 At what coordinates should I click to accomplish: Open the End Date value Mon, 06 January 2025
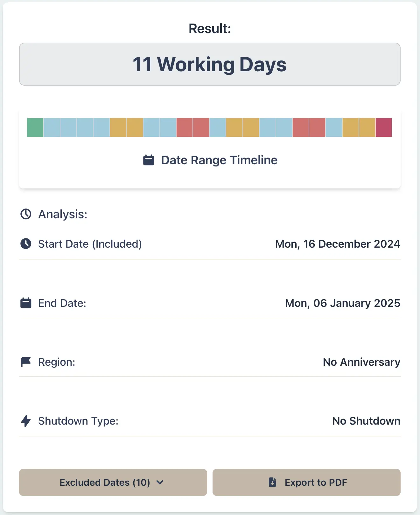point(342,303)
